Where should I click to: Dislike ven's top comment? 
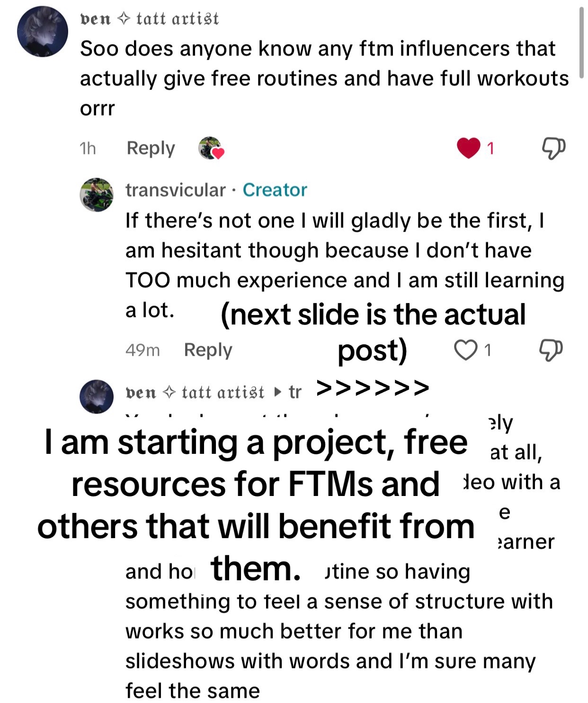[x=553, y=148]
